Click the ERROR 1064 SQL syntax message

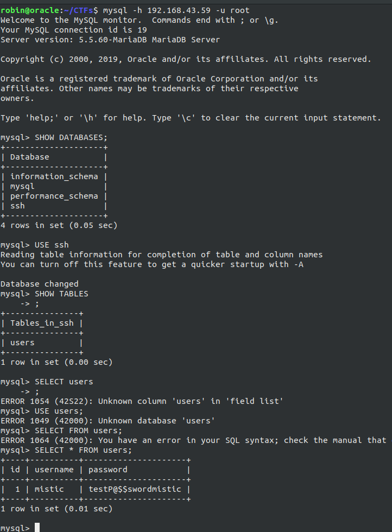click(193, 440)
